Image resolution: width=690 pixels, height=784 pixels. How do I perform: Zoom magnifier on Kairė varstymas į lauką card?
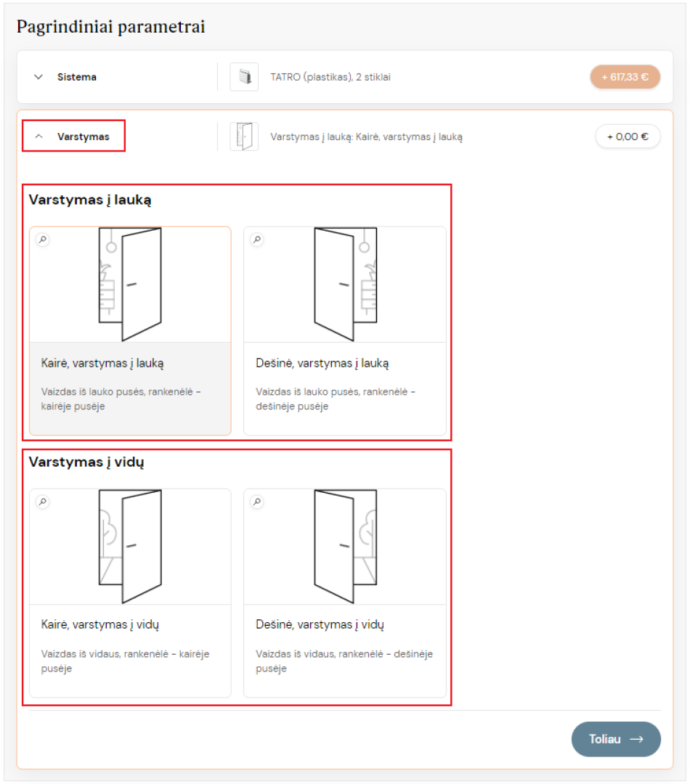43,240
